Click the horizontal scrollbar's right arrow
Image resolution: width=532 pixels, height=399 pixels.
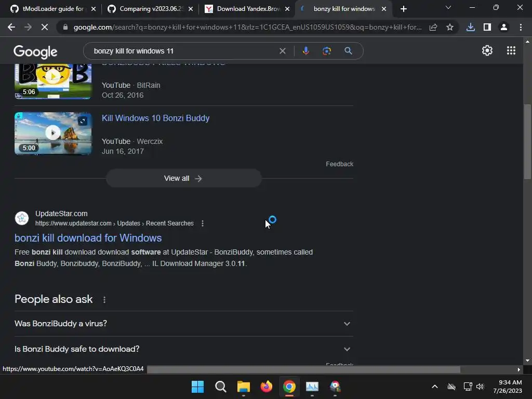click(519, 369)
